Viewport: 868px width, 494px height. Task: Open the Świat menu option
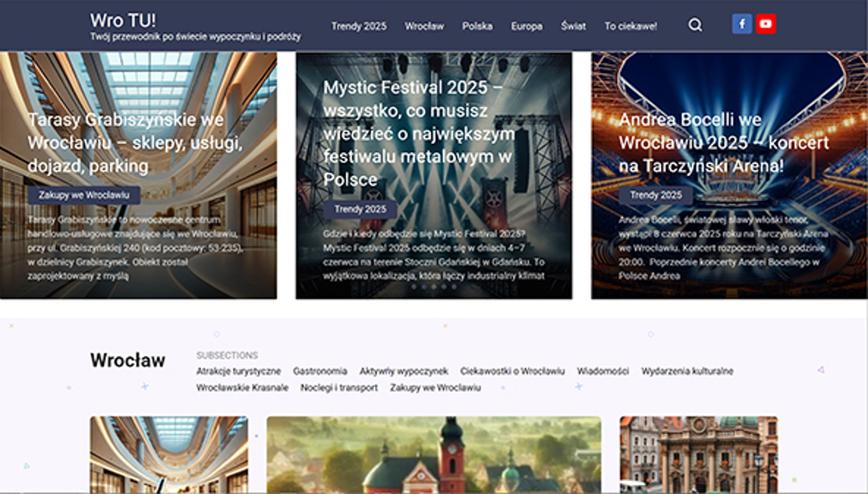(x=573, y=26)
